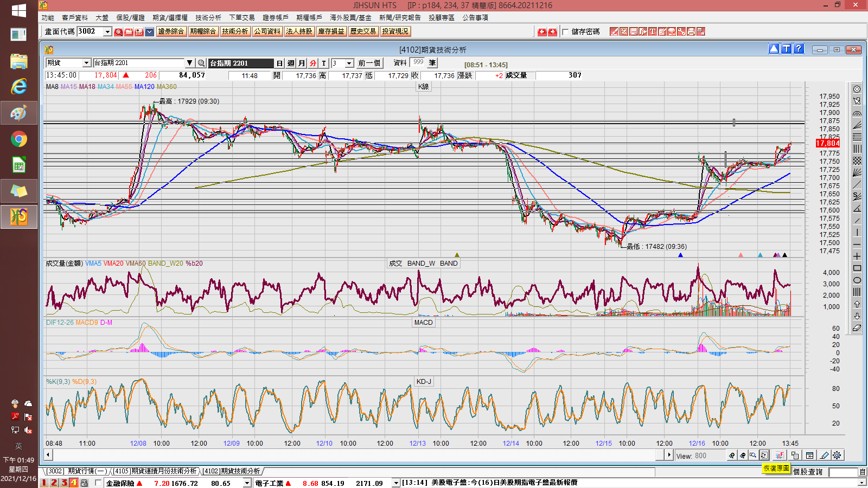Select the up arrow marker tool

click(x=857, y=304)
